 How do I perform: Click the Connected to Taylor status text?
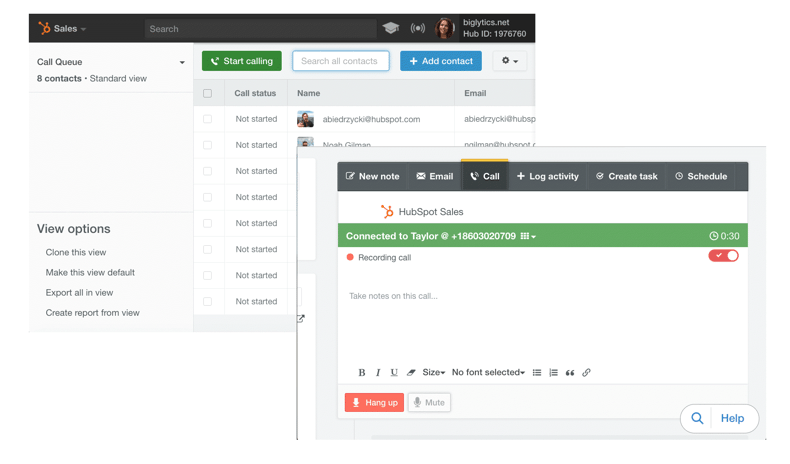(x=431, y=236)
